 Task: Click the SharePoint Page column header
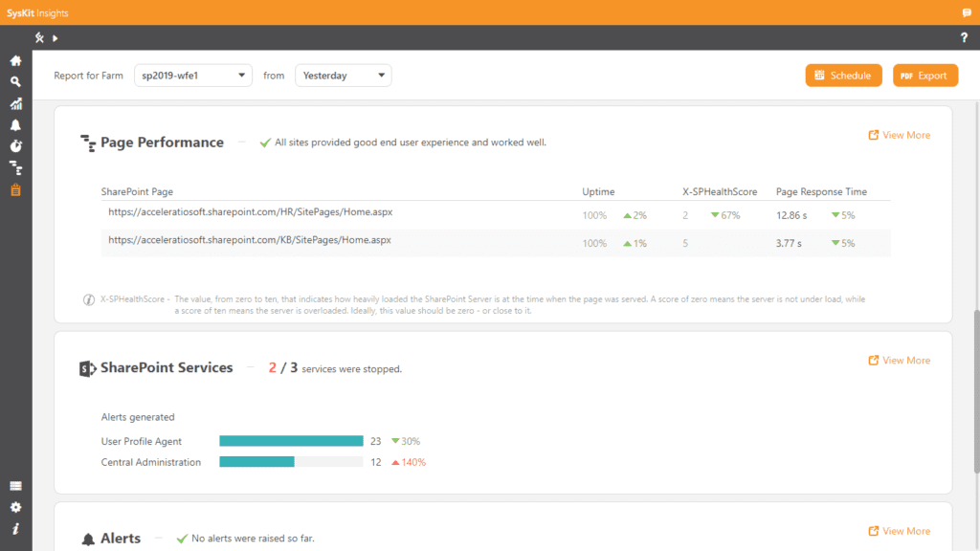[137, 191]
